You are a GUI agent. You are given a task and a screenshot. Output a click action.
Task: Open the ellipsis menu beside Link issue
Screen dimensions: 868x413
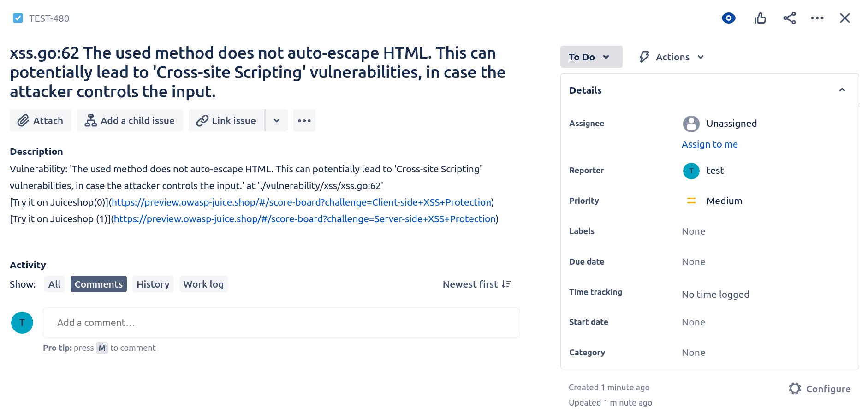click(304, 121)
